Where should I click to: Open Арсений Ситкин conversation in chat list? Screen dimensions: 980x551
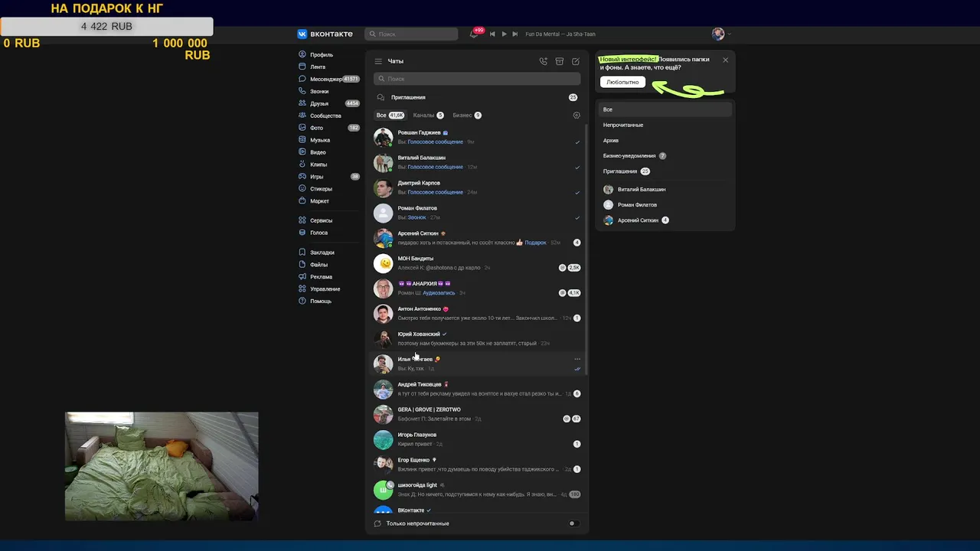pyautogui.click(x=477, y=238)
